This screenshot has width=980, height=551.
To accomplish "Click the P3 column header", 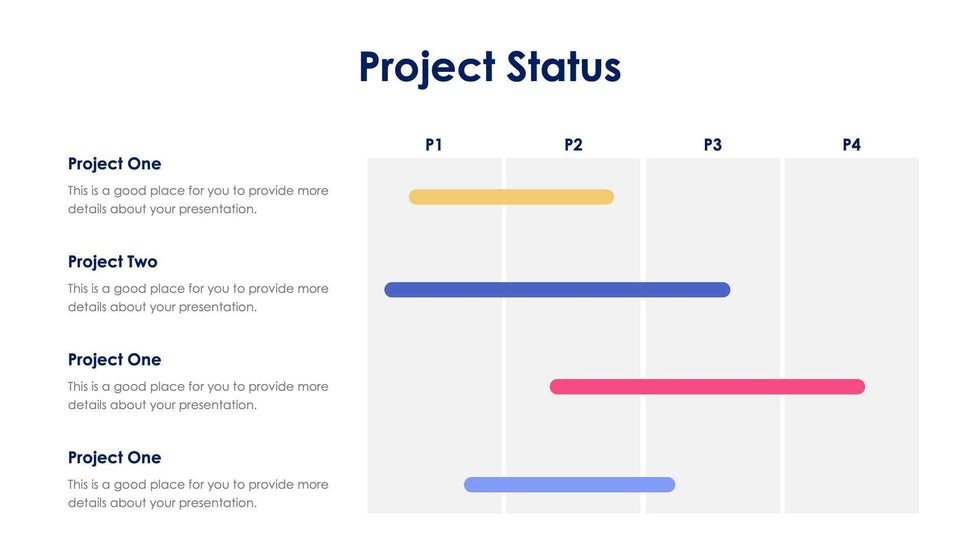I will click(712, 145).
